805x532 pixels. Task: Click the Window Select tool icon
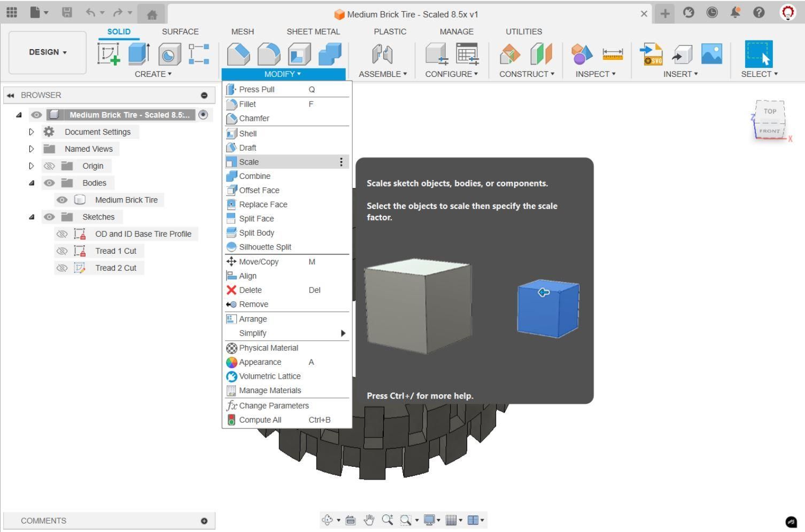tap(759, 54)
